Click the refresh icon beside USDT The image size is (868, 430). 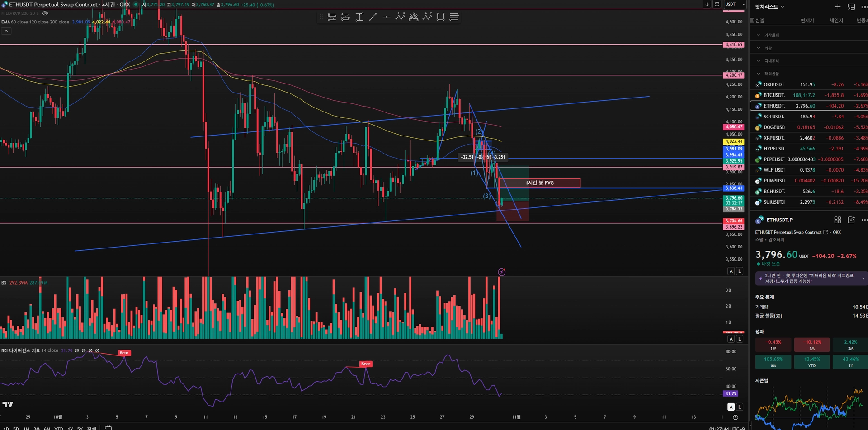click(717, 4)
